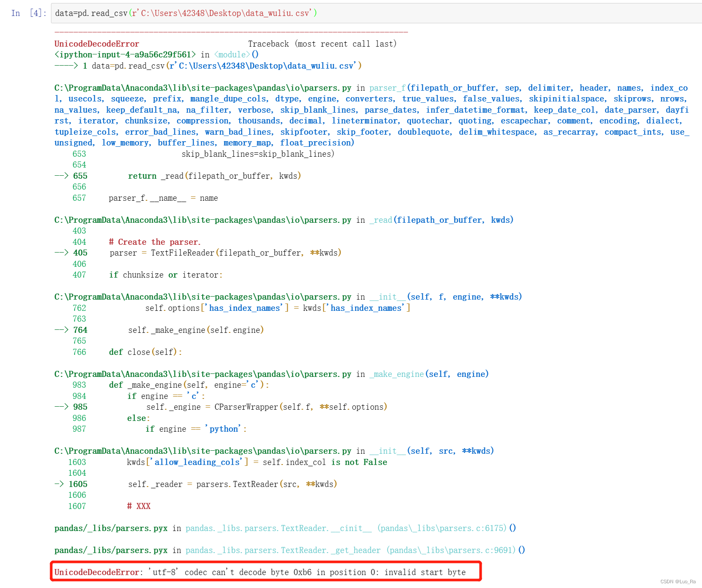
Task: Click the has_index_names assignment on line 762
Action: tap(276, 307)
